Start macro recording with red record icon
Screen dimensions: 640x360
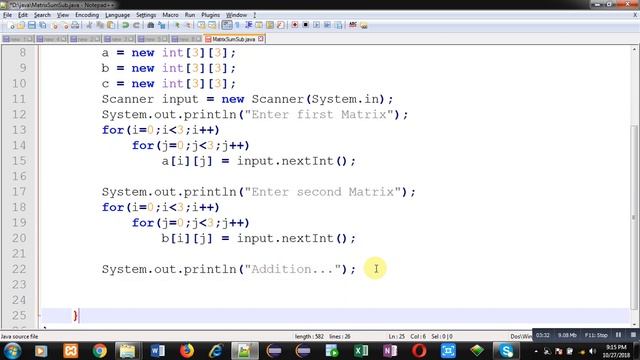pyautogui.click(x=295, y=25)
